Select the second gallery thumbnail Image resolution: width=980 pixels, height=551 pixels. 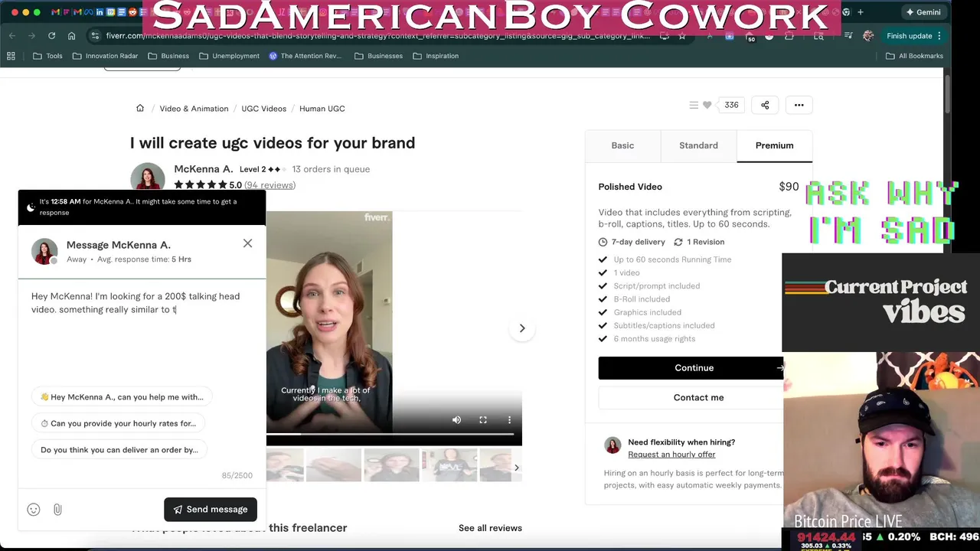point(333,465)
